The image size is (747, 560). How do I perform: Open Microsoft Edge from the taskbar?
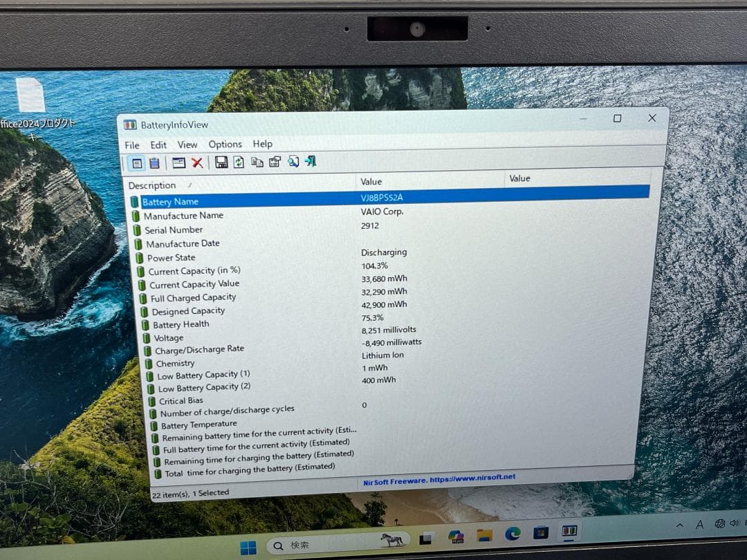pos(512,534)
